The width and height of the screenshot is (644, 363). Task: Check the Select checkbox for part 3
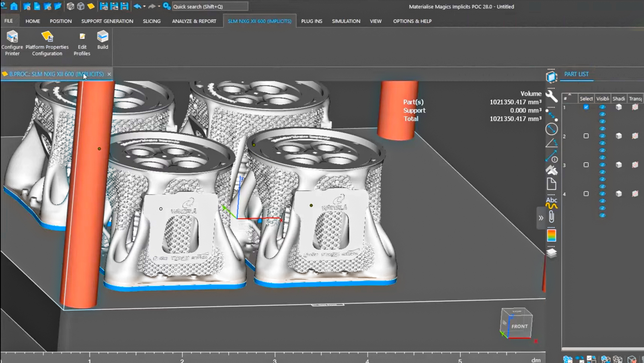[586, 165]
